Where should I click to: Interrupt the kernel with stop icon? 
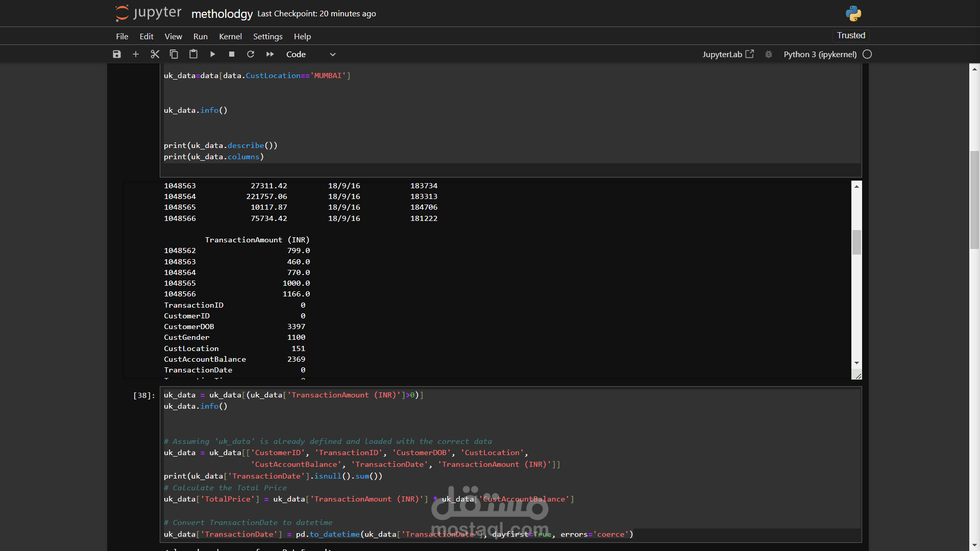coord(232,54)
